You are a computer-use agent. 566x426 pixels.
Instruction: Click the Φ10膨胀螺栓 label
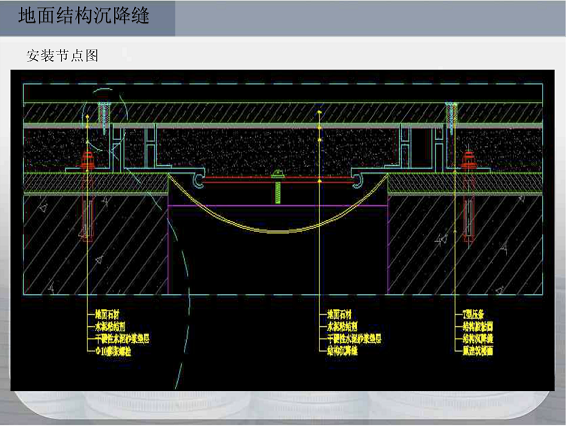pyautogui.click(x=113, y=351)
